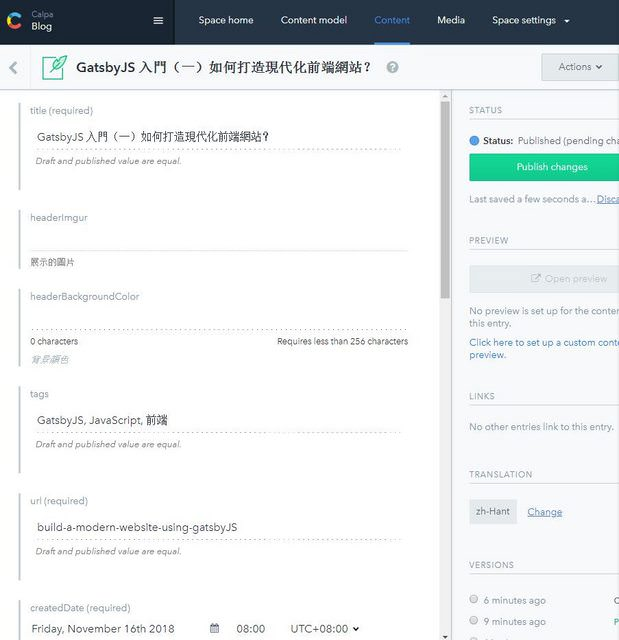Viewport: 619px width, 640px height.
Task: Focus the title input field
Action: tap(219, 137)
